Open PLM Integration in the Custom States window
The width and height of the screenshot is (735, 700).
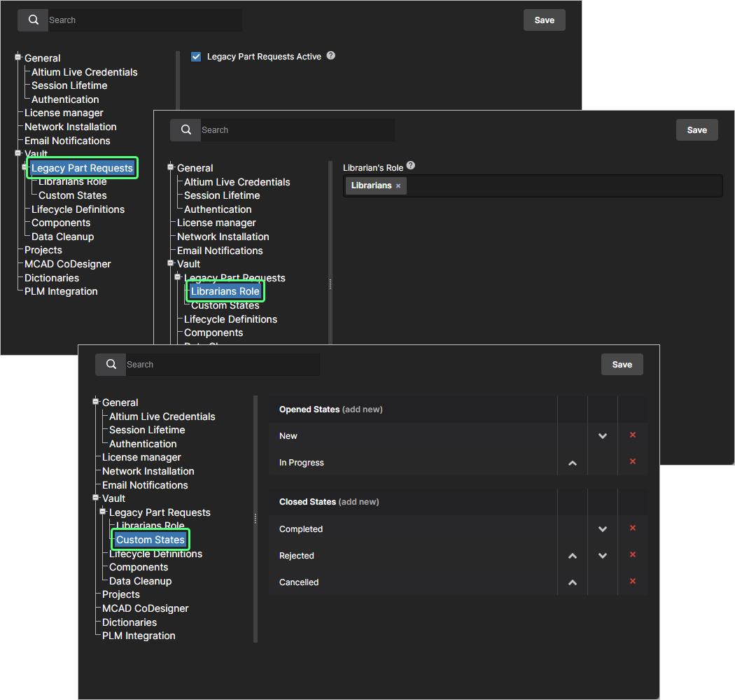(x=139, y=636)
